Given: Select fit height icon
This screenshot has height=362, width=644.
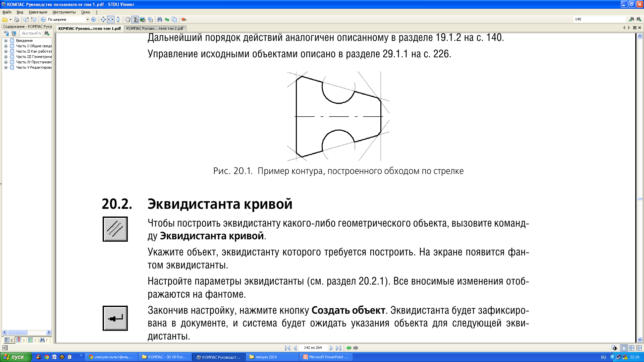Looking at the screenshot, I should [118, 19].
